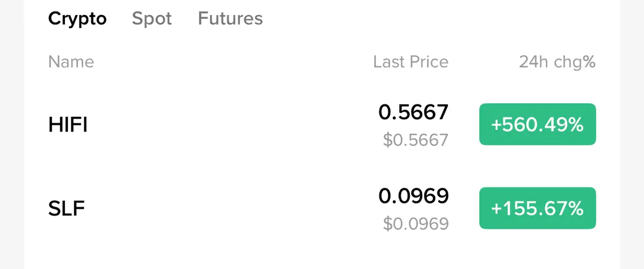Select the HIFI coin name
The image size is (644, 269).
click(68, 125)
